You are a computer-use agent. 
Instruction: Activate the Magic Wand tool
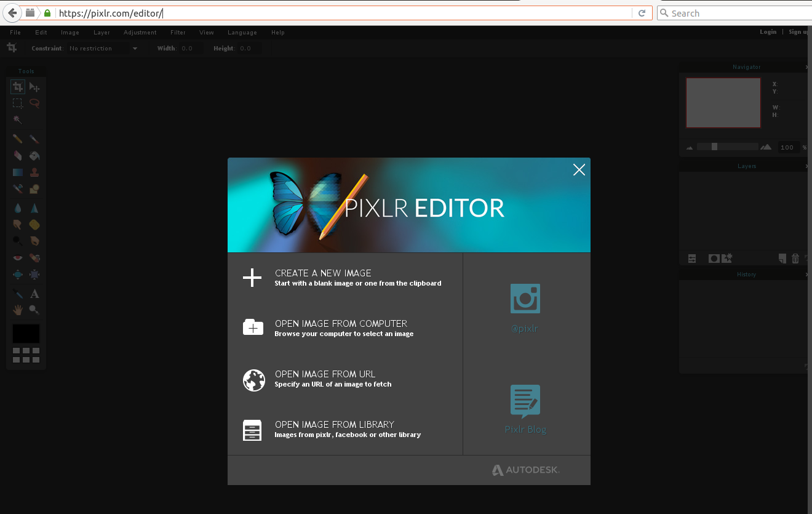point(18,119)
